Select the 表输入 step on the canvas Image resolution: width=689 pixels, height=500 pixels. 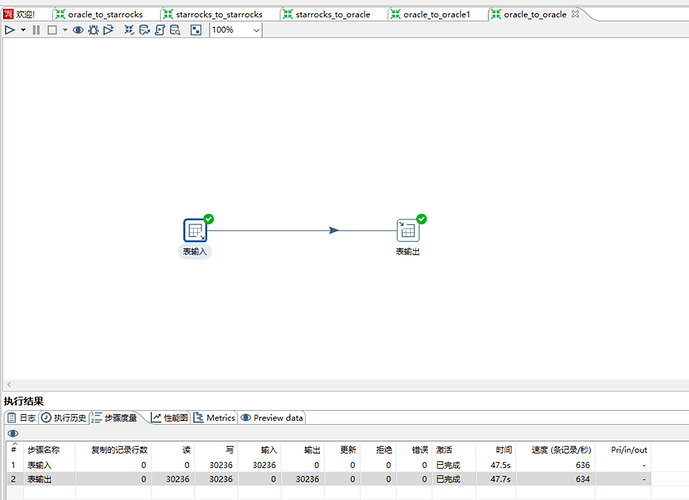195,230
